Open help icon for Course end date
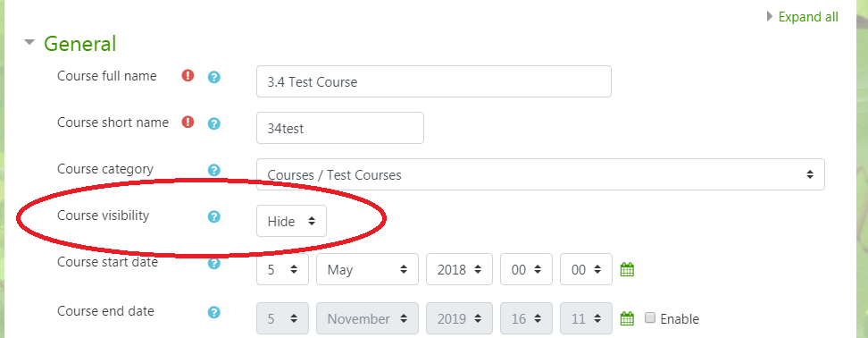The height and width of the screenshot is (338, 868). tap(214, 312)
